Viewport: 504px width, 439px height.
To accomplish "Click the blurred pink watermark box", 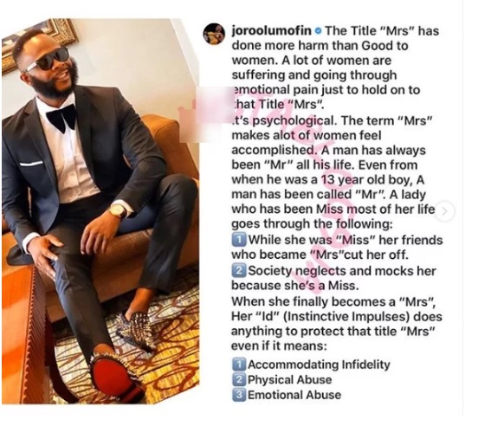I will 206,114.
